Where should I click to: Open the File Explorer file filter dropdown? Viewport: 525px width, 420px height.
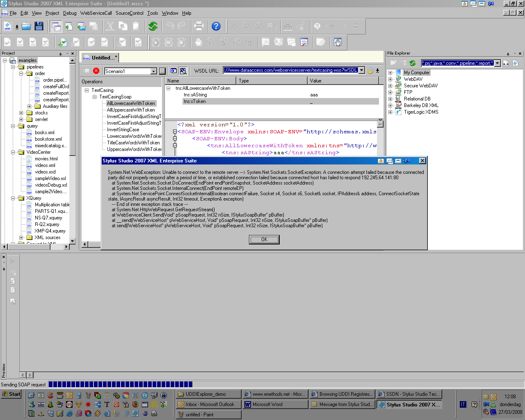(498, 63)
